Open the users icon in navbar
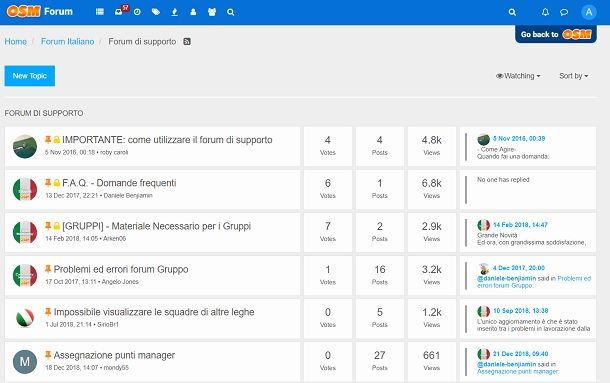Viewport: 610px width, 383px height. tap(193, 12)
